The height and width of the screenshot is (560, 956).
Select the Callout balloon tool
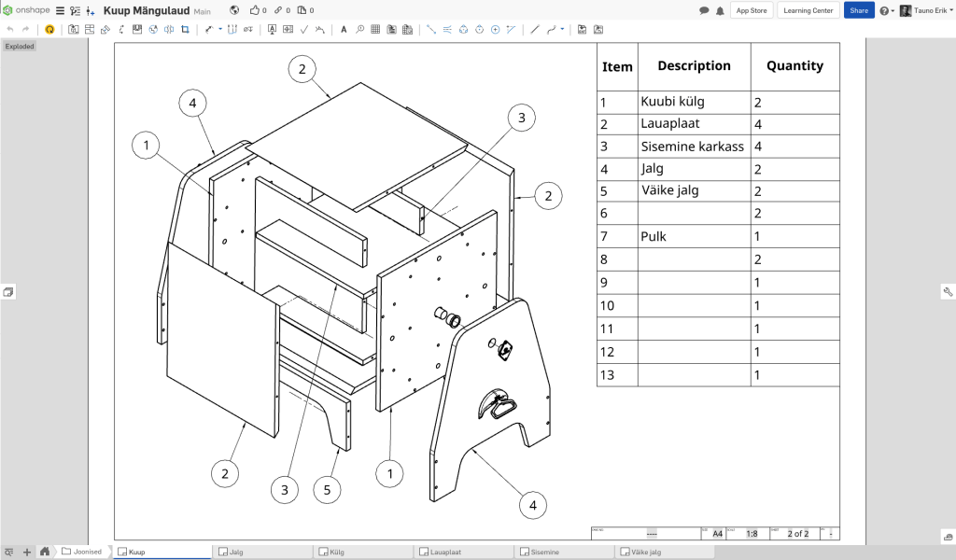coord(359,29)
